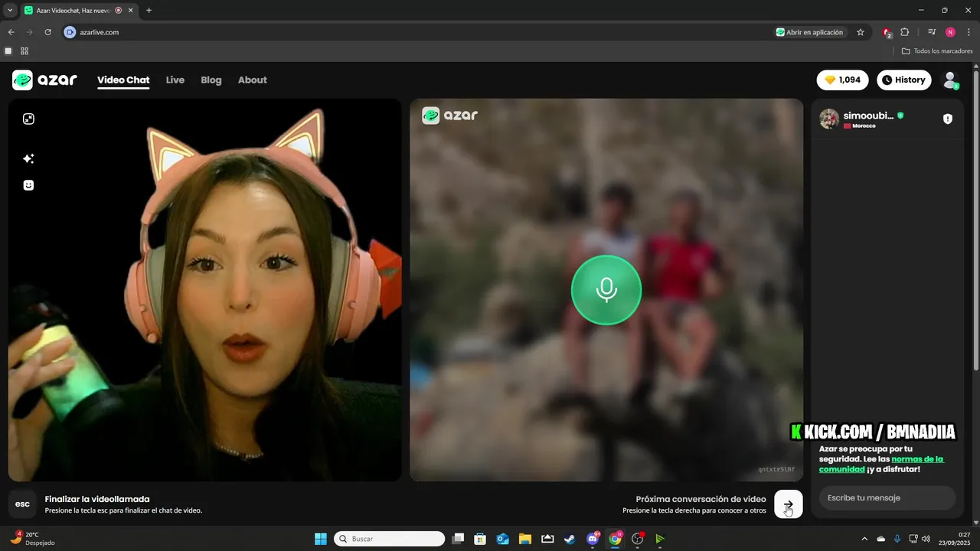Image resolution: width=980 pixels, height=551 pixels.
Task: Click the taskbar Buscar search box
Action: (x=390, y=539)
